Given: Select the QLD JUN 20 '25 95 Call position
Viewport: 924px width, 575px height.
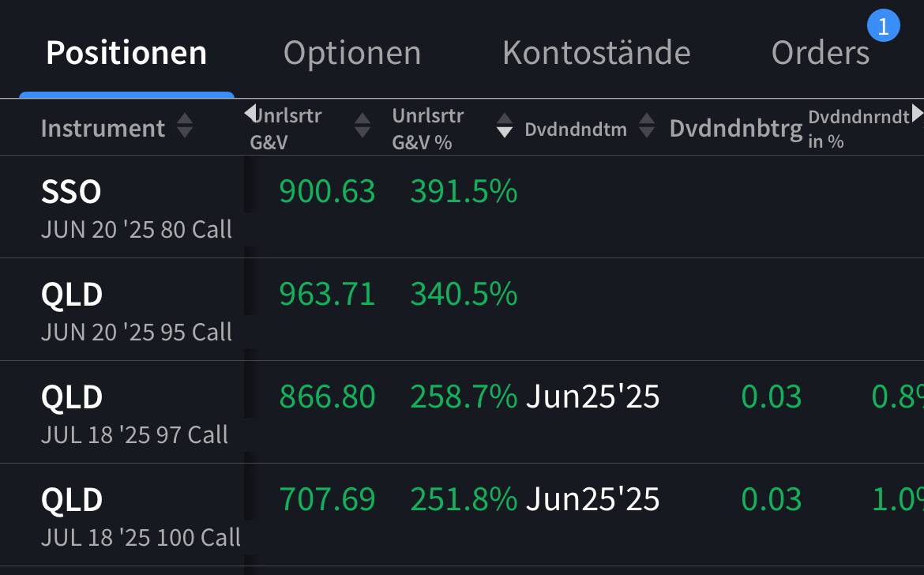Looking at the screenshot, I should [136, 310].
